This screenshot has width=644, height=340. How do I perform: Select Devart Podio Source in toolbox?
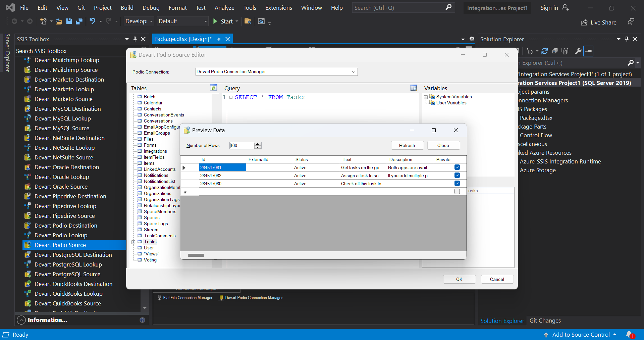coord(60,245)
